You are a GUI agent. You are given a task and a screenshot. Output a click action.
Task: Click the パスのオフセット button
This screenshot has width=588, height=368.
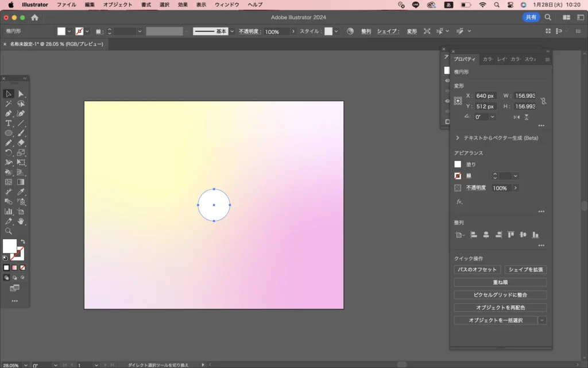tap(477, 270)
